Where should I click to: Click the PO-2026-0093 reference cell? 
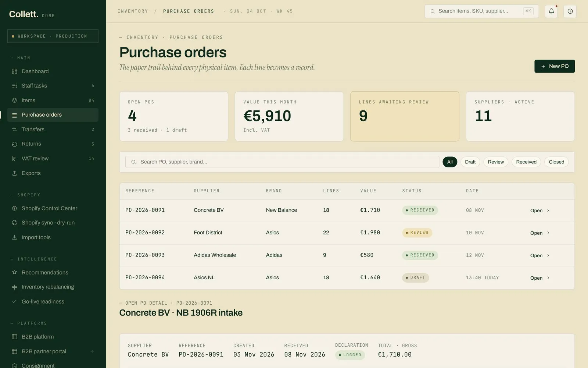point(145,255)
